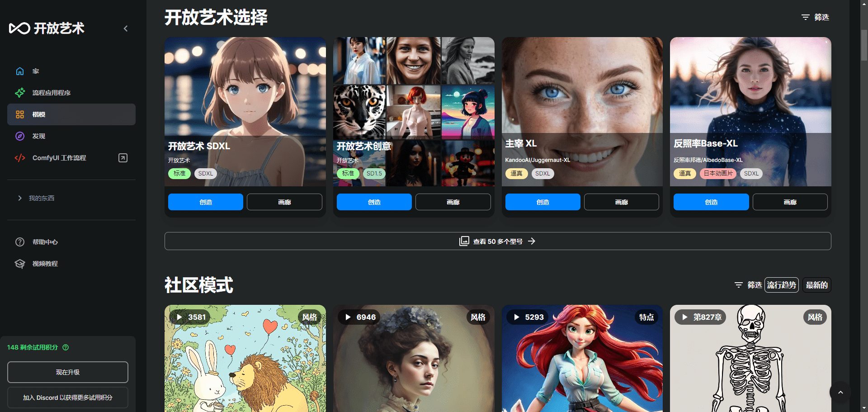Click the red code-bracket ComfyUI icon
Image resolution: width=868 pixels, height=412 pixels.
20,158
